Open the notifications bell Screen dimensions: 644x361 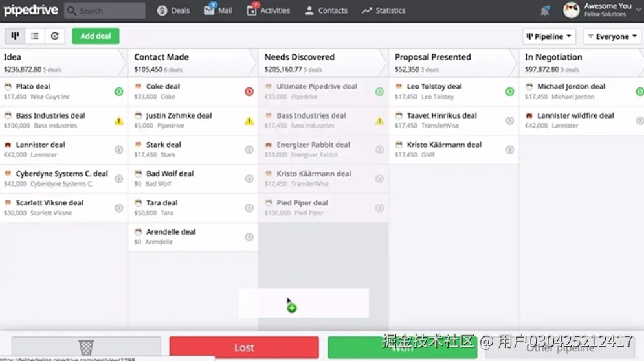[544, 10]
